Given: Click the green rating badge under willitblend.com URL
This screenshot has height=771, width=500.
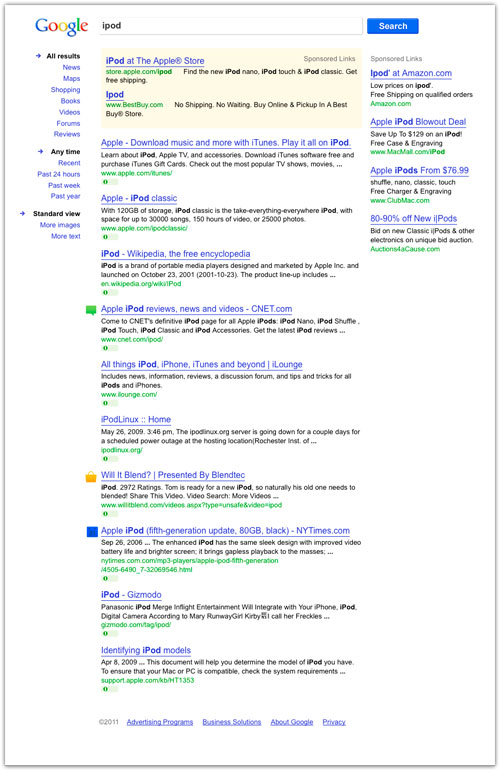Looking at the screenshot, I should pyautogui.click(x=110, y=514).
